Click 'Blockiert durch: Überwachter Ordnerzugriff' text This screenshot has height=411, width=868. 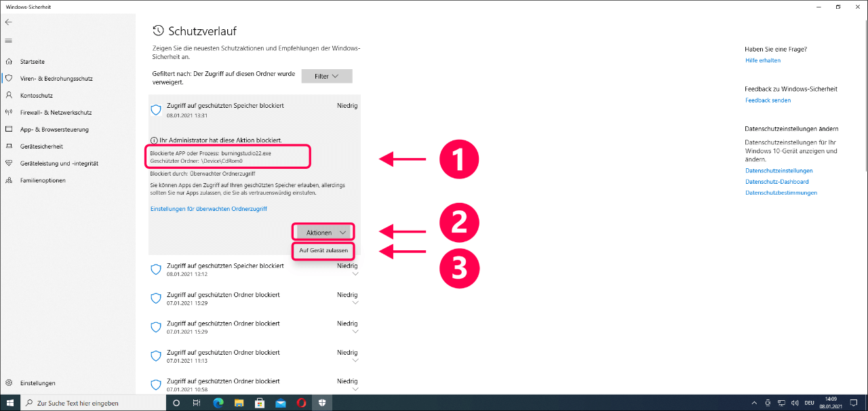(201, 174)
